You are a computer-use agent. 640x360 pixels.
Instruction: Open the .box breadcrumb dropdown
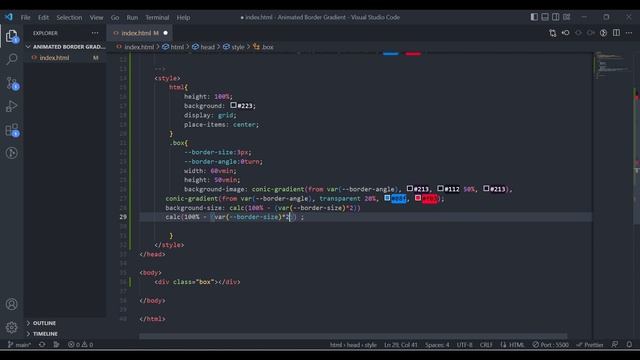coord(263,47)
